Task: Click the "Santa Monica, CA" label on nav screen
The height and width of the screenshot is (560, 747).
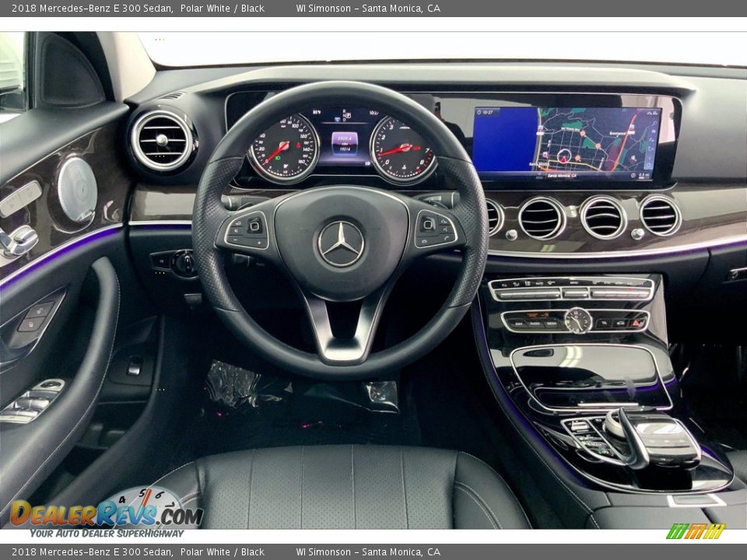Action: tap(562, 176)
